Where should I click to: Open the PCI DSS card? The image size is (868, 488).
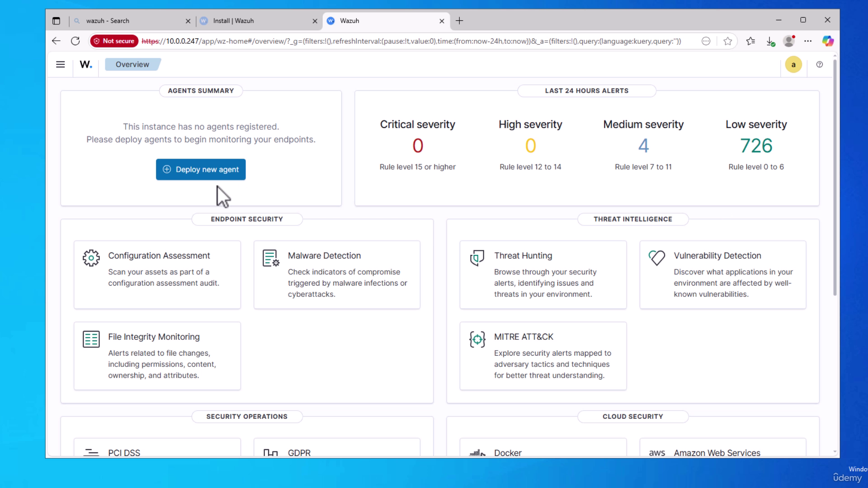[x=157, y=447]
